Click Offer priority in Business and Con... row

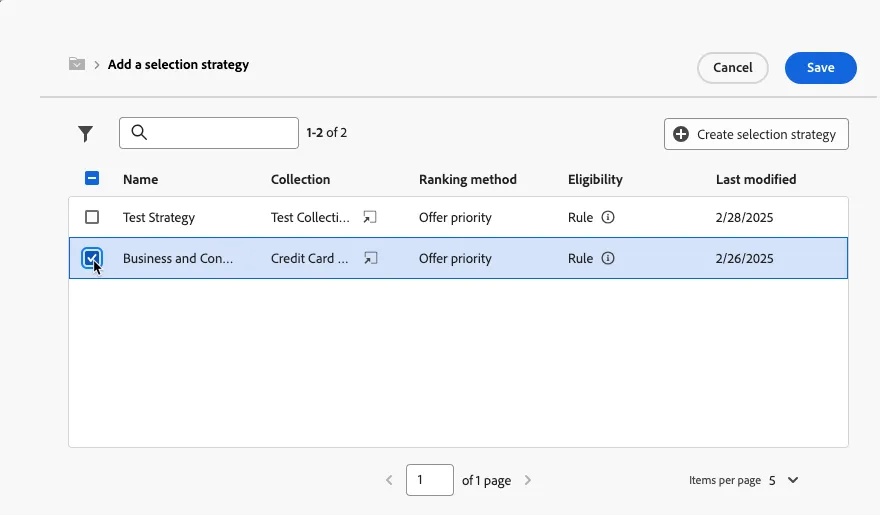pyautogui.click(x=455, y=259)
